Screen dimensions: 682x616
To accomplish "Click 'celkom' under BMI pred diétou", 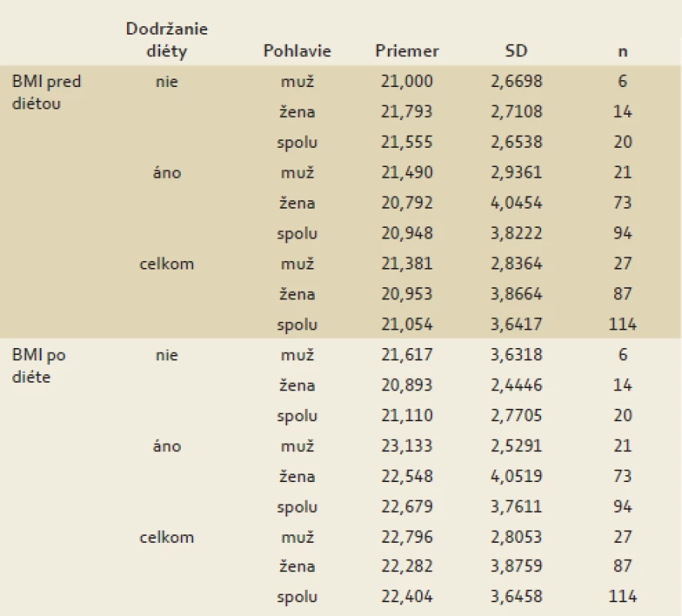I will pyautogui.click(x=167, y=263).
